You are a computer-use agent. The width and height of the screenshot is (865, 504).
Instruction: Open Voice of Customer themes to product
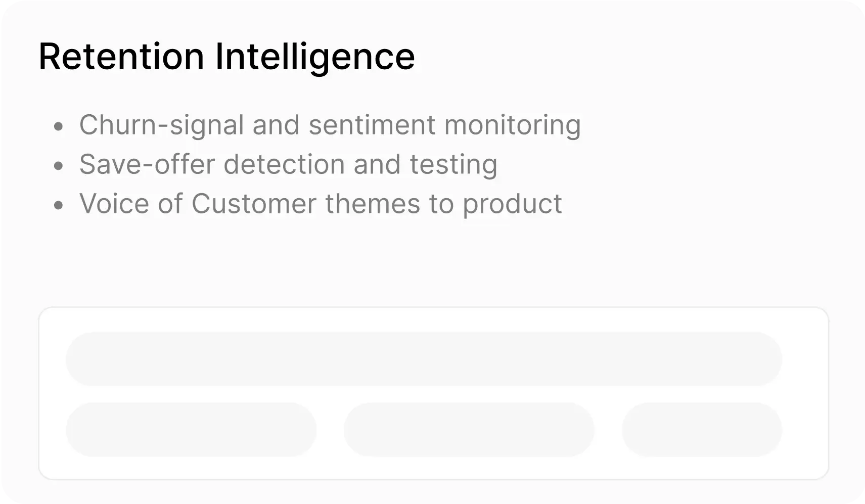[x=321, y=204]
